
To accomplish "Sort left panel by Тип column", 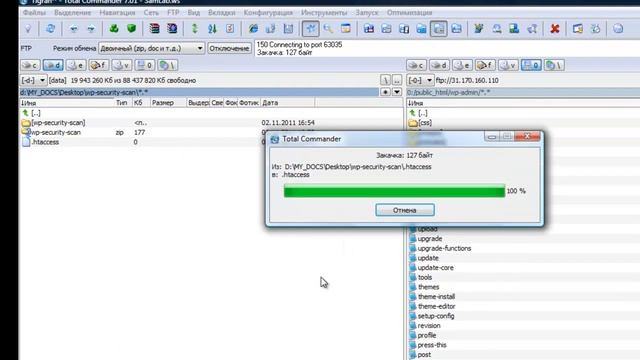I will (x=123, y=103).
